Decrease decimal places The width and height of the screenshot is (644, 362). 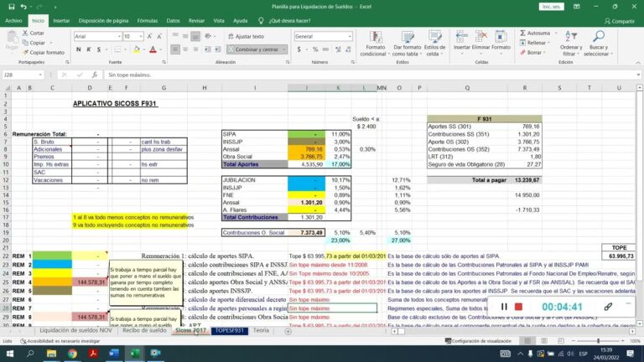tap(348, 49)
